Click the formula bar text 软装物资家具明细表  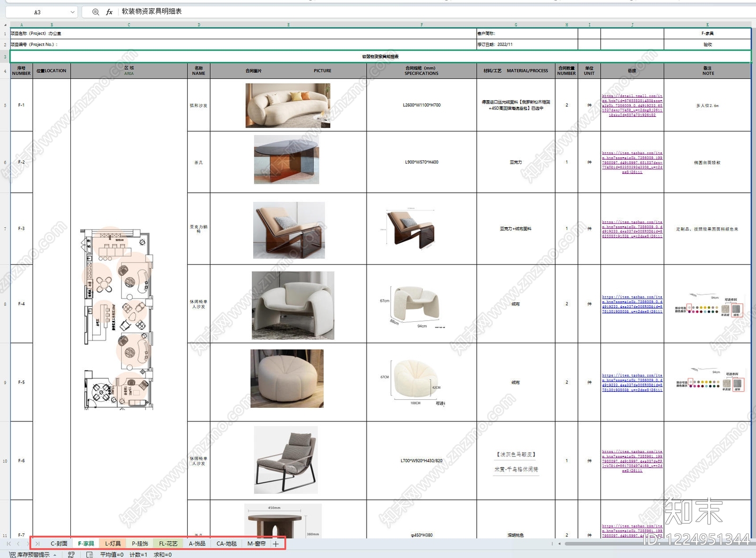[152, 11]
